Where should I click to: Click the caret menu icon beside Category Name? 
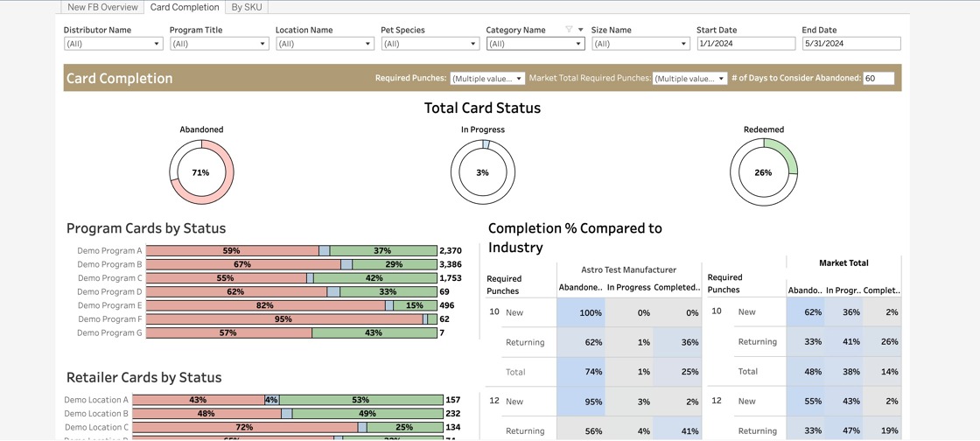580,30
